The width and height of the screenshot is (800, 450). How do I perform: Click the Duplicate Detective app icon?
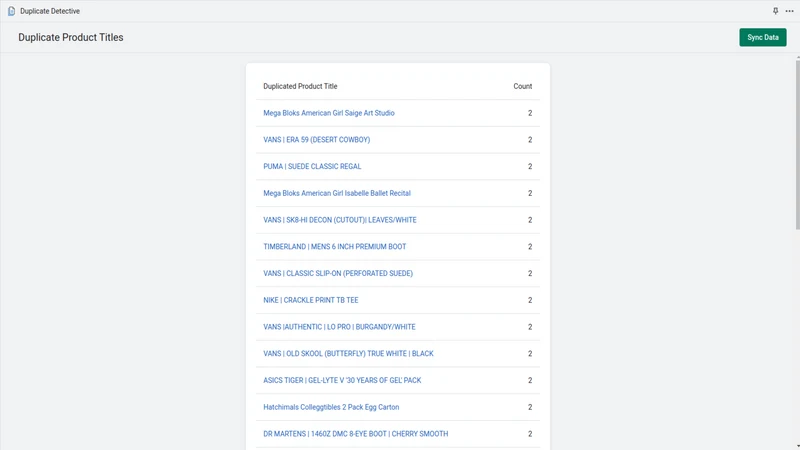pyautogui.click(x=11, y=11)
